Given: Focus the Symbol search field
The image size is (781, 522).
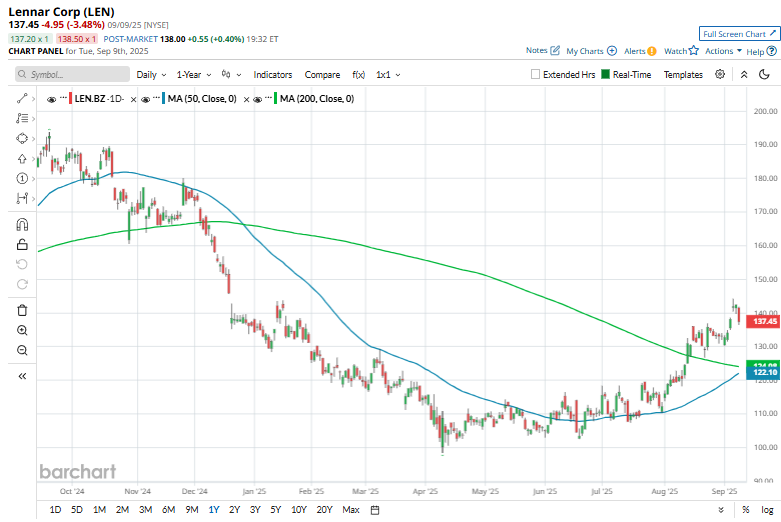Looking at the screenshot, I should [x=72, y=74].
